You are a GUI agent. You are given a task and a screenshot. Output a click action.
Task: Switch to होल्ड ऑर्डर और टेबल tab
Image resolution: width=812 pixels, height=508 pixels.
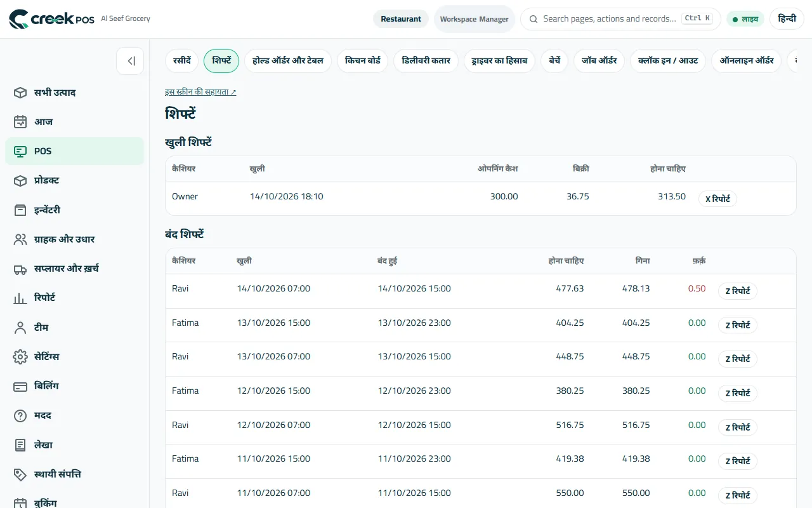coord(288,61)
